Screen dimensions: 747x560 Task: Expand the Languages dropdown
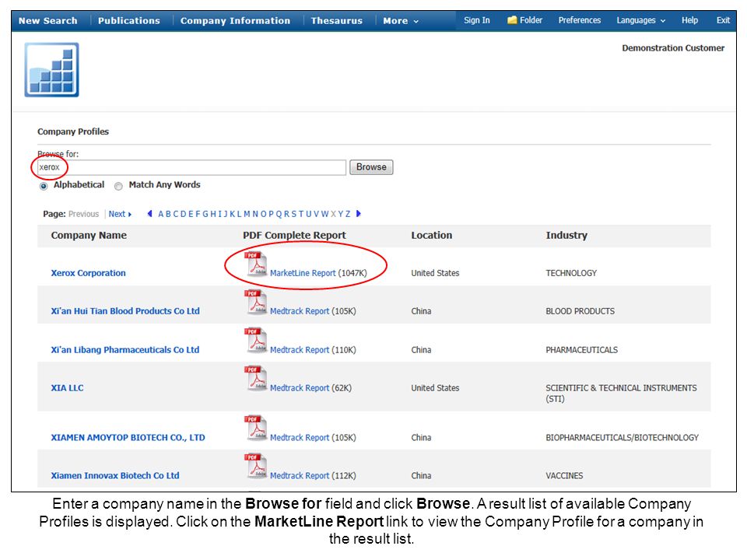click(x=640, y=20)
